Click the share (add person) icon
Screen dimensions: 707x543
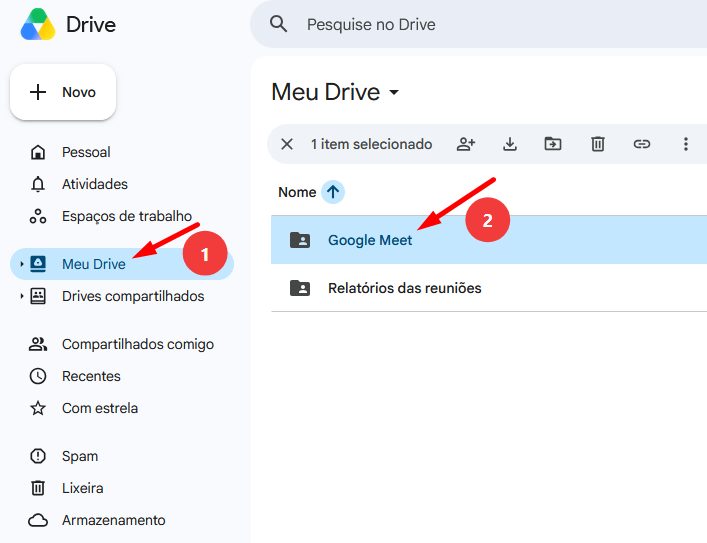(x=466, y=144)
